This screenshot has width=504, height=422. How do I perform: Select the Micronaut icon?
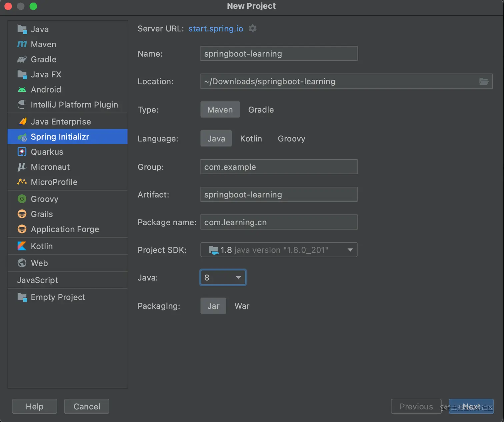click(x=22, y=167)
